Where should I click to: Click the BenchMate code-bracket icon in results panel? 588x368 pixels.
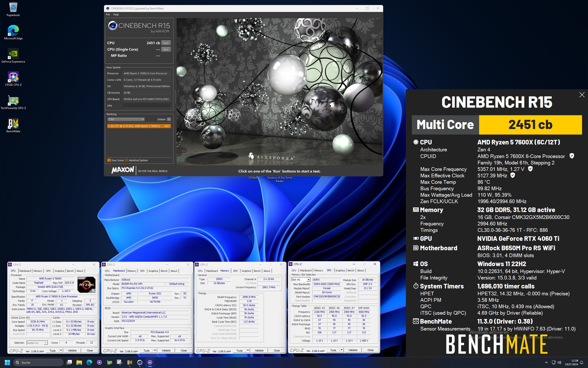pyautogui.click(x=416, y=321)
